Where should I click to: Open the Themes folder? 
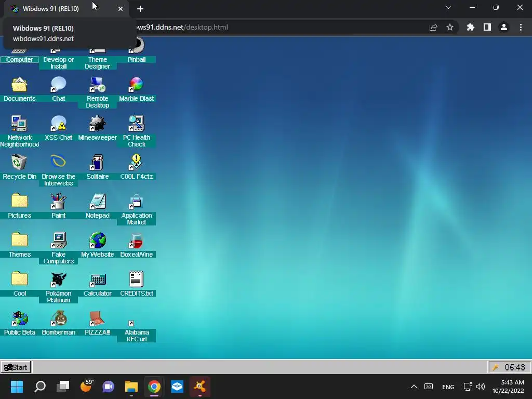click(x=19, y=241)
